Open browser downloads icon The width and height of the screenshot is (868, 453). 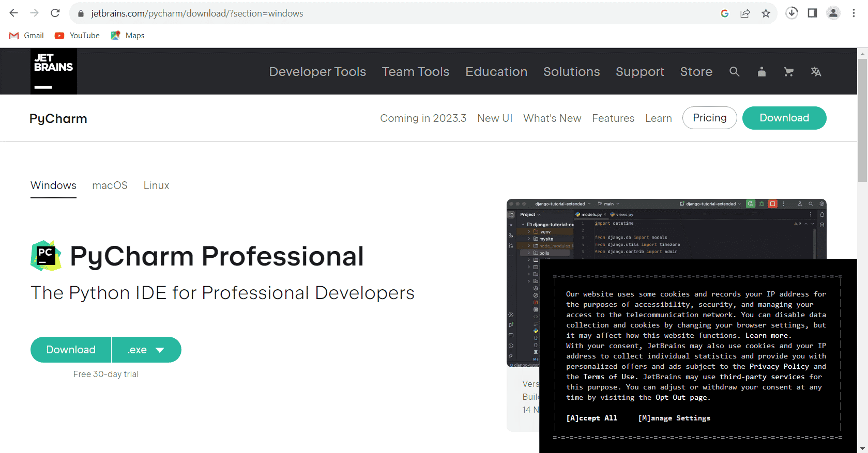tap(791, 13)
